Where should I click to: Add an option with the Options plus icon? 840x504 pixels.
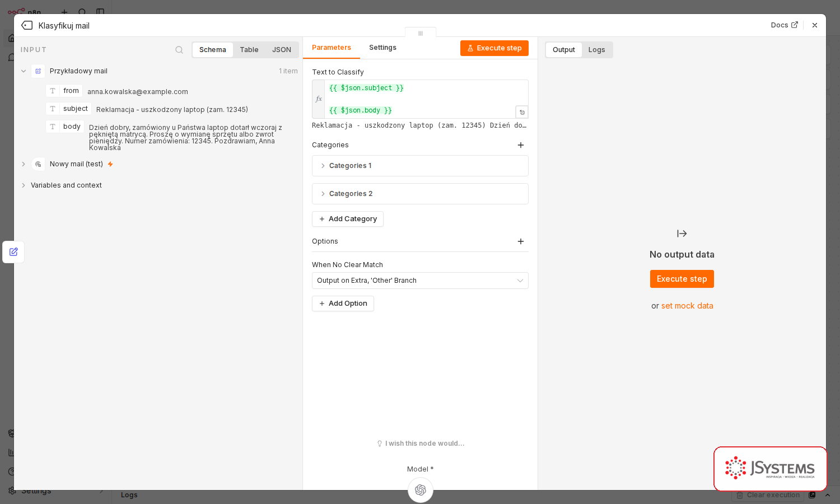tap(521, 241)
